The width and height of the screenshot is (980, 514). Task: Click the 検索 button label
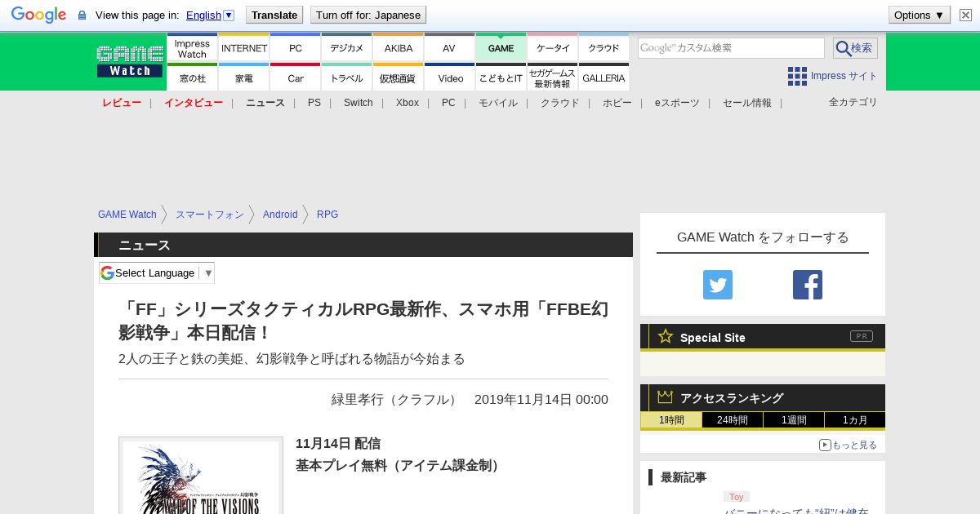click(862, 48)
